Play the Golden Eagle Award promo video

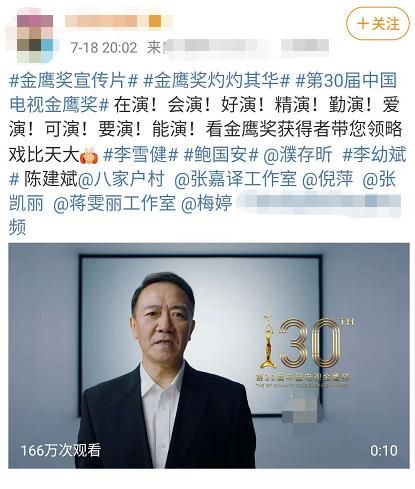click(x=209, y=356)
